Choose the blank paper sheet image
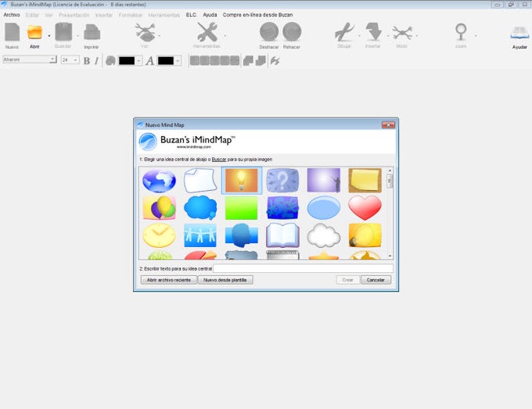The width and height of the screenshot is (532, 409). pyautogui.click(x=200, y=181)
